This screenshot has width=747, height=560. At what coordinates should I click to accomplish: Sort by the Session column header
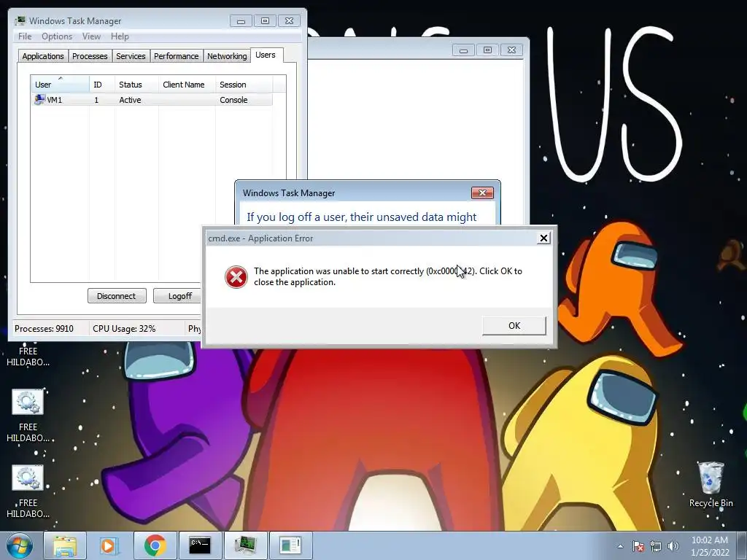pyautogui.click(x=244, y=85)
